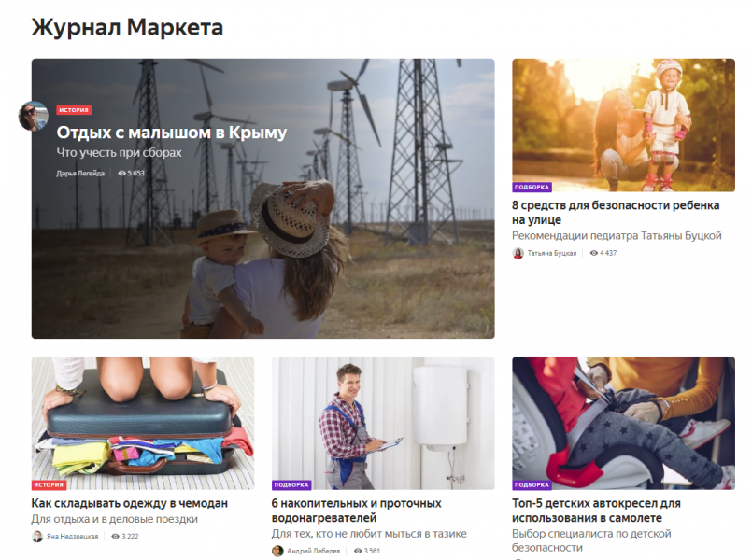The width and height of the screenshot is (752, 560).
Task: Open 8 средств для безопасности ребенка на улице
Action: tap(616, 212)
